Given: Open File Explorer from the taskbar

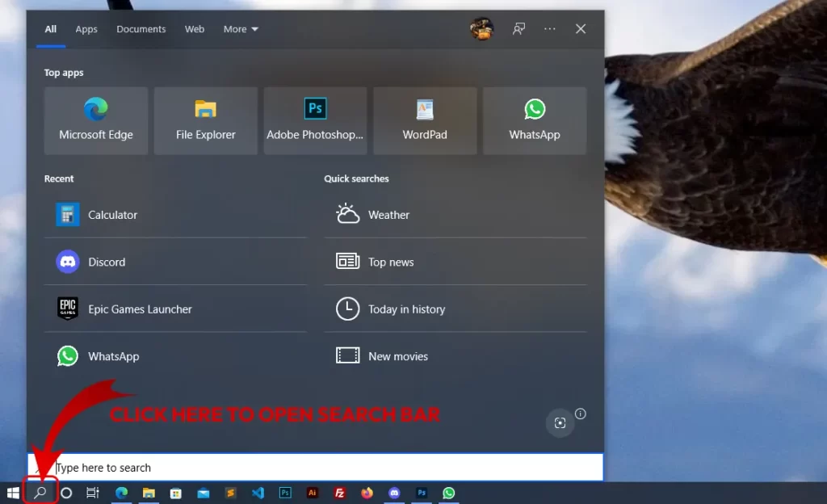Looking at the screenshot, I should coord(149,493).
